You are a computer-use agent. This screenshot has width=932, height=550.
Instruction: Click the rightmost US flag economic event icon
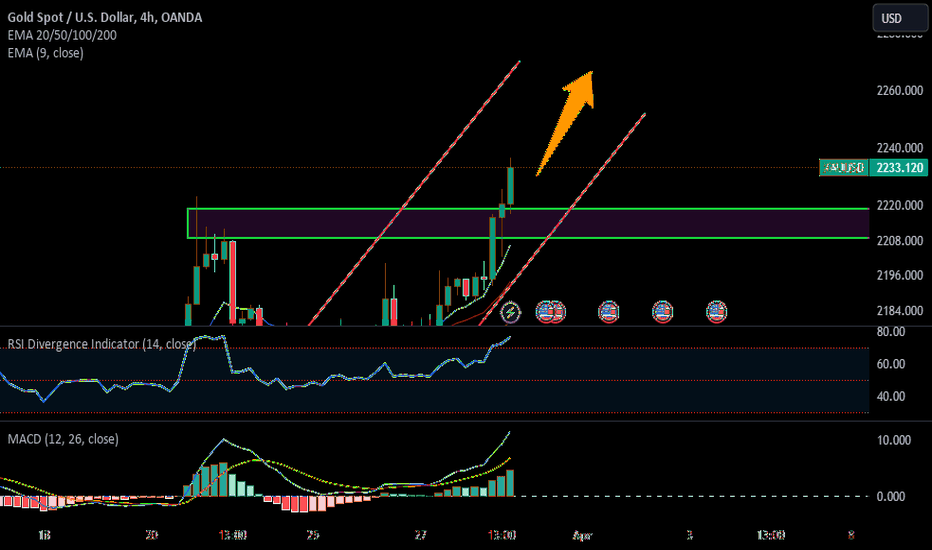716,312
